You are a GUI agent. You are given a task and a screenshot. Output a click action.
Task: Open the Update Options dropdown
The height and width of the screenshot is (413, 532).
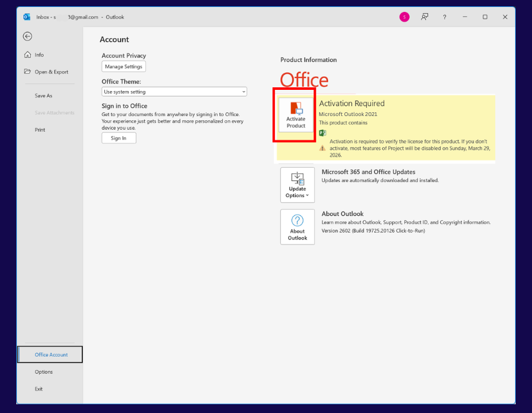[297, 185]
